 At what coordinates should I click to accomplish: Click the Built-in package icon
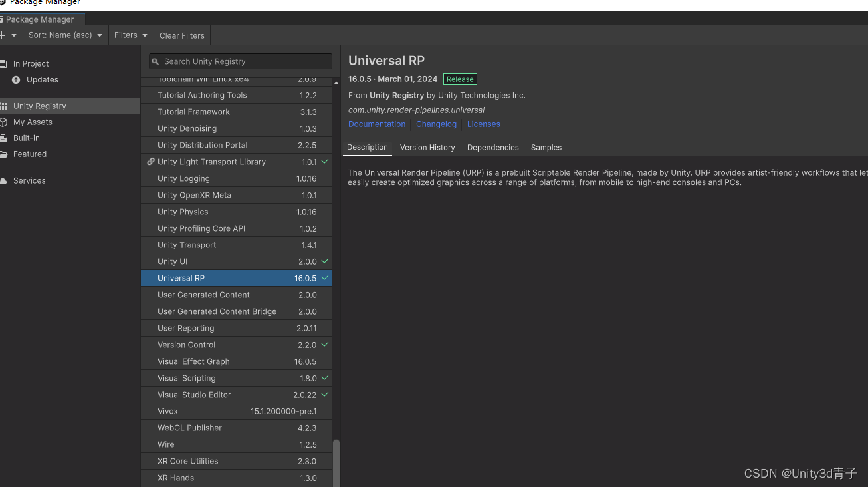click(x=3, y=138)
